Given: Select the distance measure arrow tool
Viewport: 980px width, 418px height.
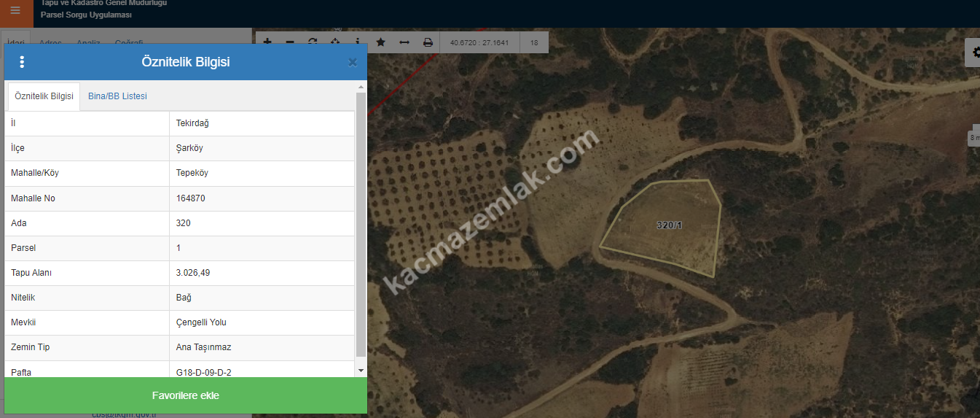Looking at the screenshot, I should point(404,42).
